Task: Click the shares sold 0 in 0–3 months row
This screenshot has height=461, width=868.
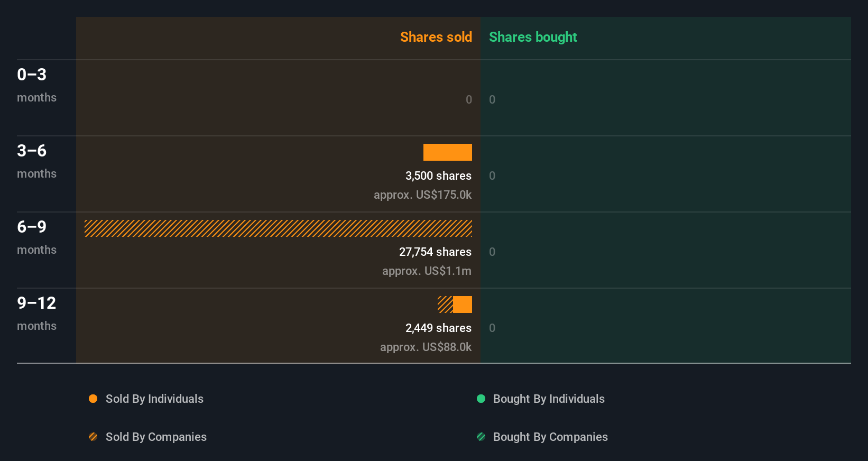Action: point(469,99)
